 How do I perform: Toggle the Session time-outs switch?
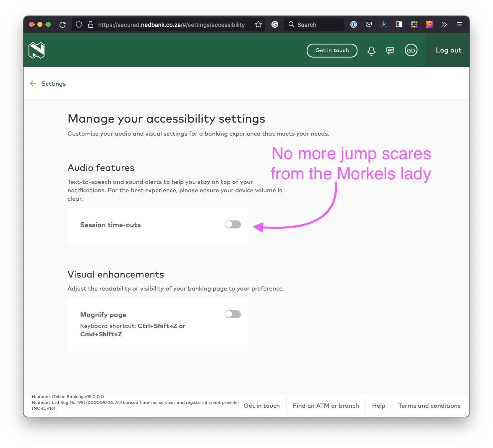coord(233,224)
